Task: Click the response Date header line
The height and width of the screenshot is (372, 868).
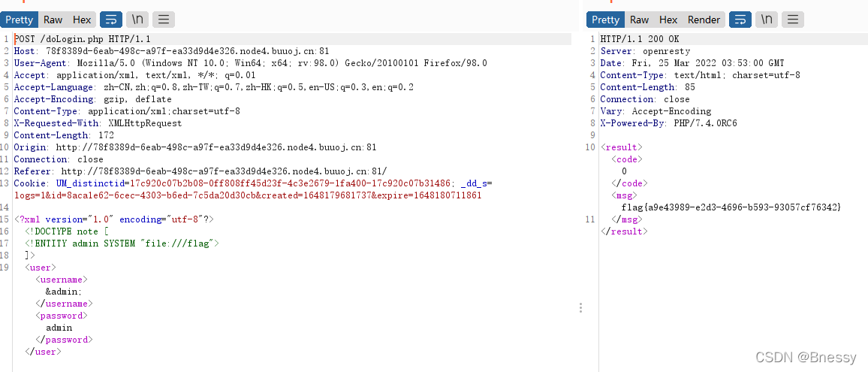Action: point(692,63)
